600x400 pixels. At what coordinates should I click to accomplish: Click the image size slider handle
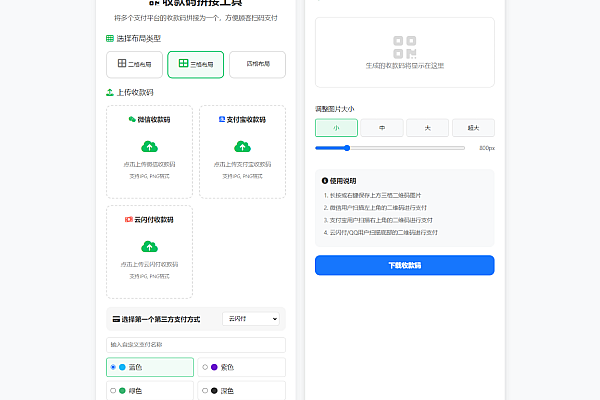tap(347, 148)
